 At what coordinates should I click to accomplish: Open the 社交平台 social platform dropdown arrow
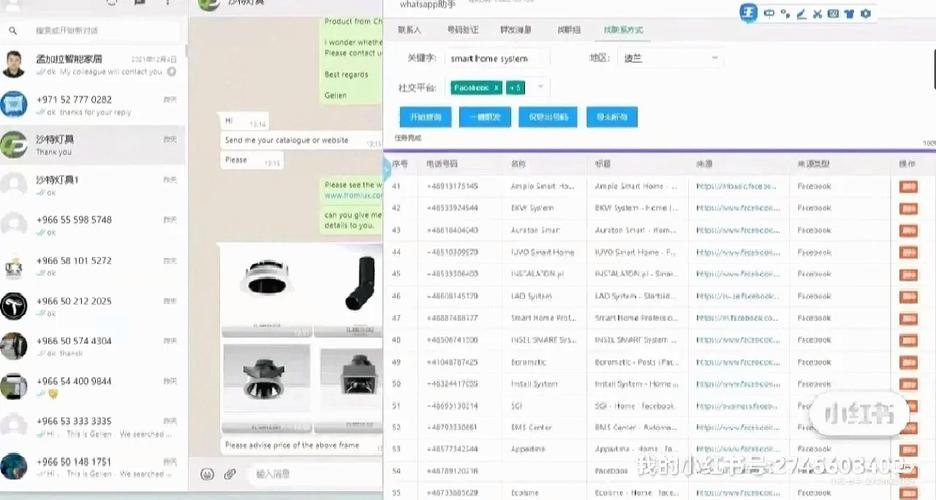[540, 87]
